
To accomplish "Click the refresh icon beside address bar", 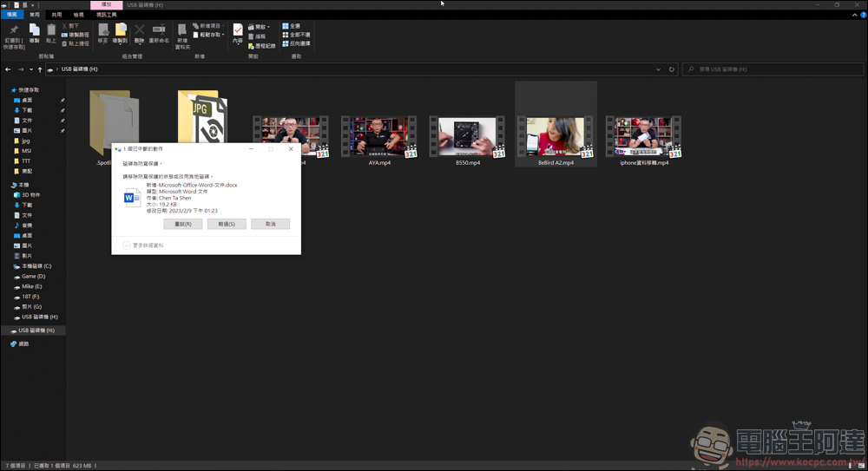I will point(671,69).
